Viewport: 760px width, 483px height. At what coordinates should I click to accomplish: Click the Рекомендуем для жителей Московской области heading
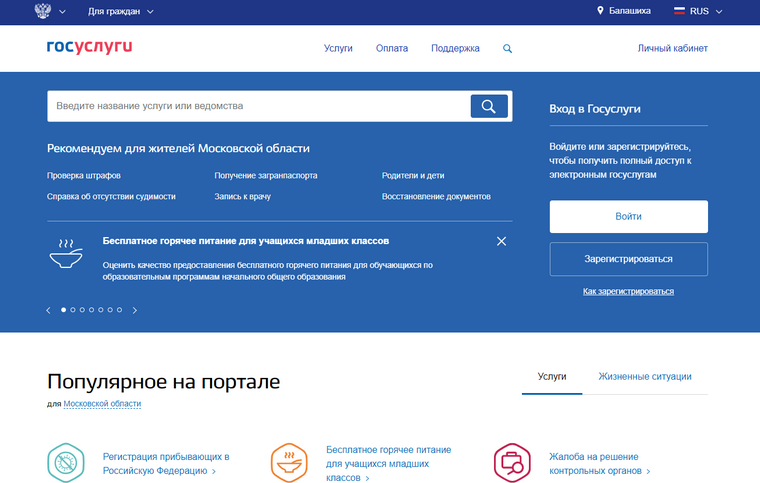178,148
